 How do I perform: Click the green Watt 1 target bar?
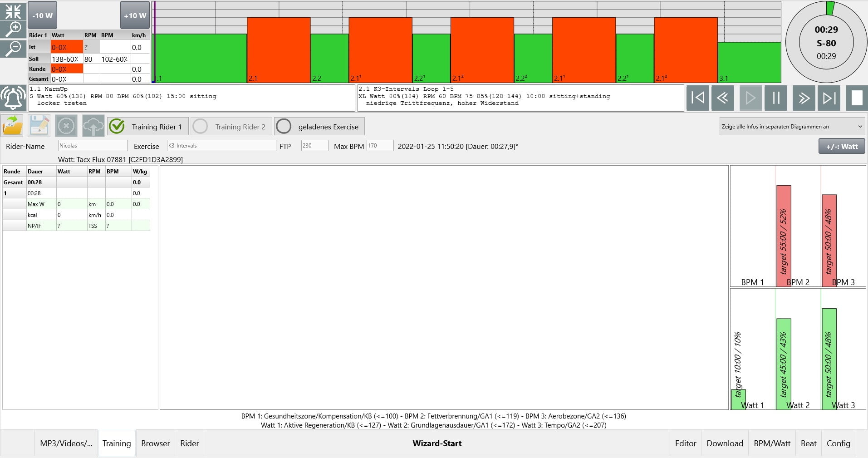click(738, 399)
